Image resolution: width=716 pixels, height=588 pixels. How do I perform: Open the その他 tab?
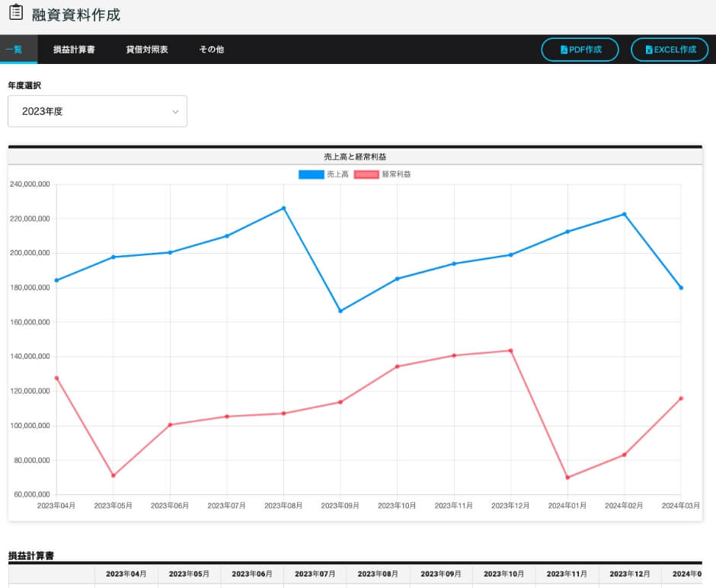pyautogui.click(x=211, y=50)
